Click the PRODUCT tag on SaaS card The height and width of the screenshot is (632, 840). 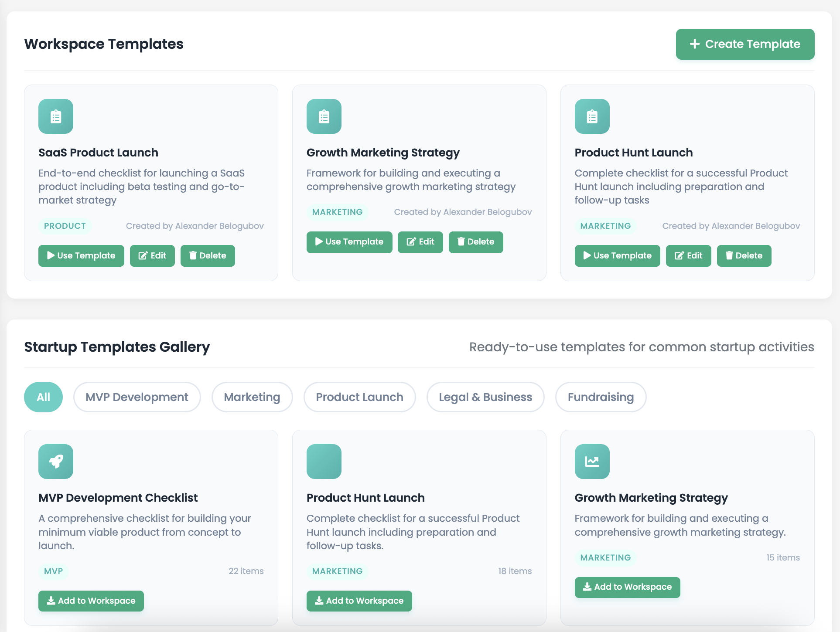(65, 226)
